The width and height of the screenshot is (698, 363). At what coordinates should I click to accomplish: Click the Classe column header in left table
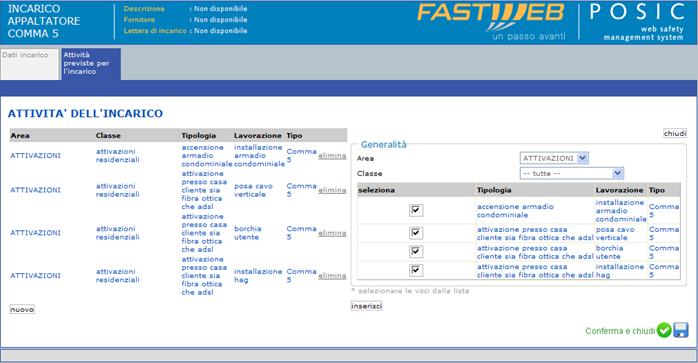[108, 135]
